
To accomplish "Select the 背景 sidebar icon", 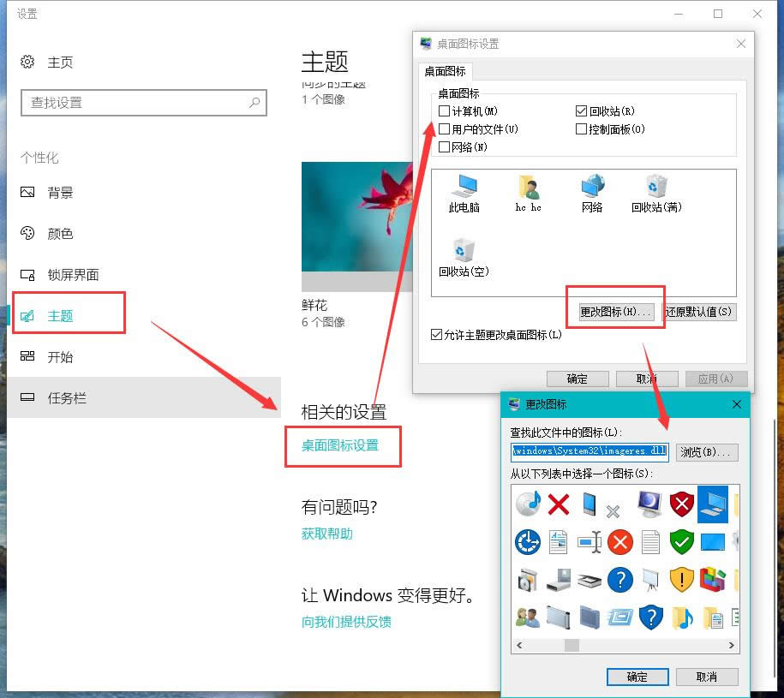I will 29,192.
